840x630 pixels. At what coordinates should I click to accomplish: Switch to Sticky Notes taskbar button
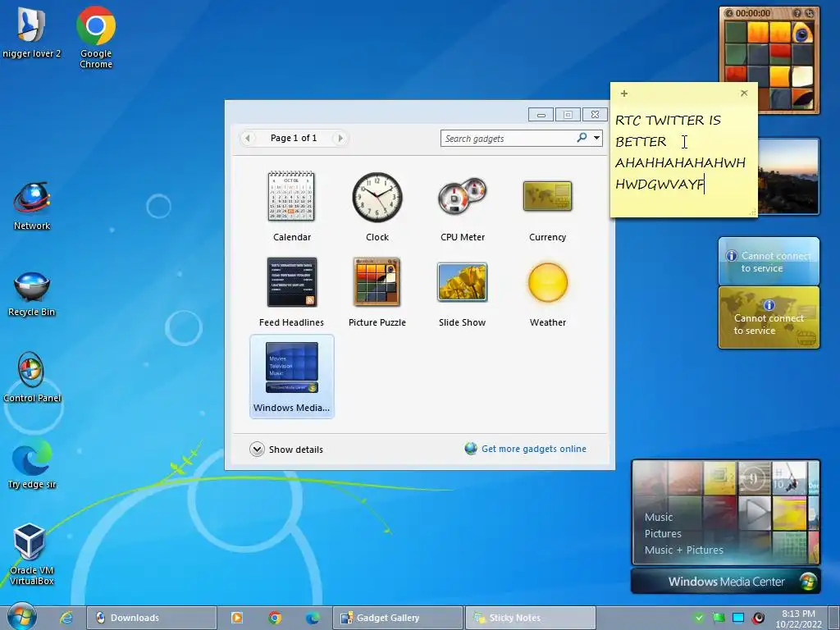coord(531,618)
